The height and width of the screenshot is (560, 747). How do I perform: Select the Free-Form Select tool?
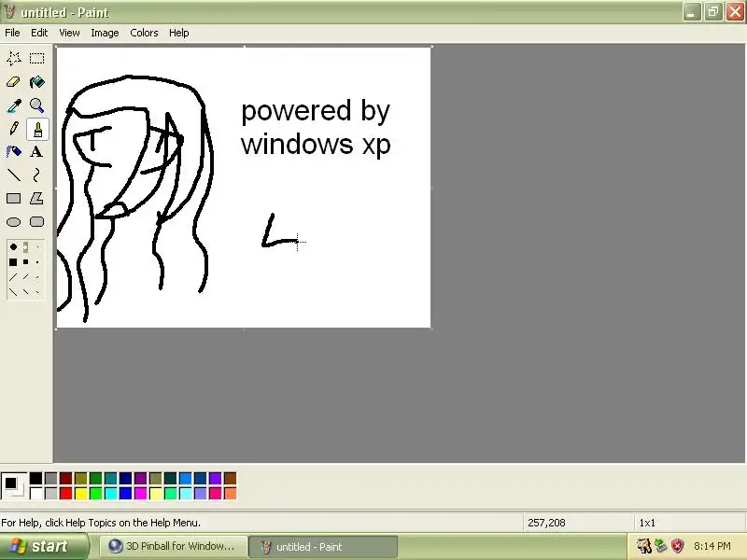tap(13, 59)
